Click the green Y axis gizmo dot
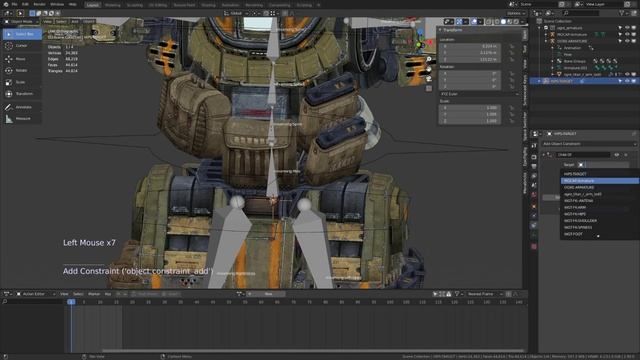Image resolution: width=640 pixels, height=360 pixels. [418, 44]
